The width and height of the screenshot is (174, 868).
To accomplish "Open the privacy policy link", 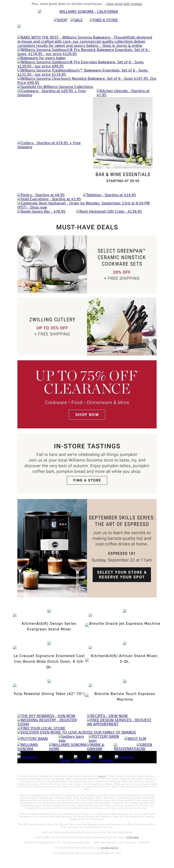I will coord(109,847).
